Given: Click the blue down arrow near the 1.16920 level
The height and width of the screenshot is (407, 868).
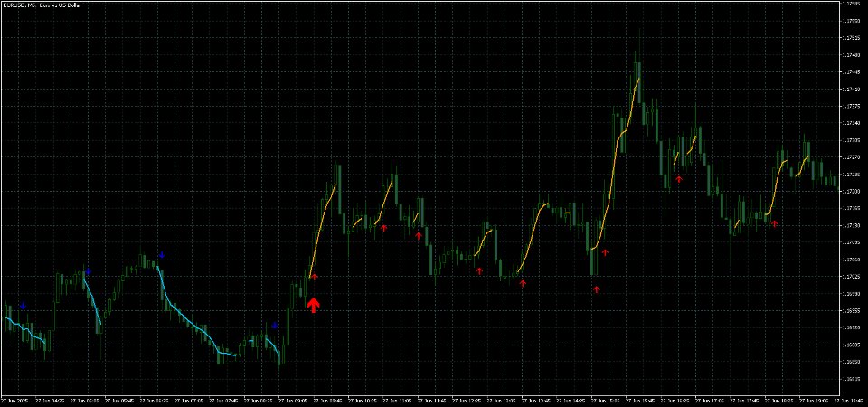Looking at the screenshot, I should click(274, 326).
